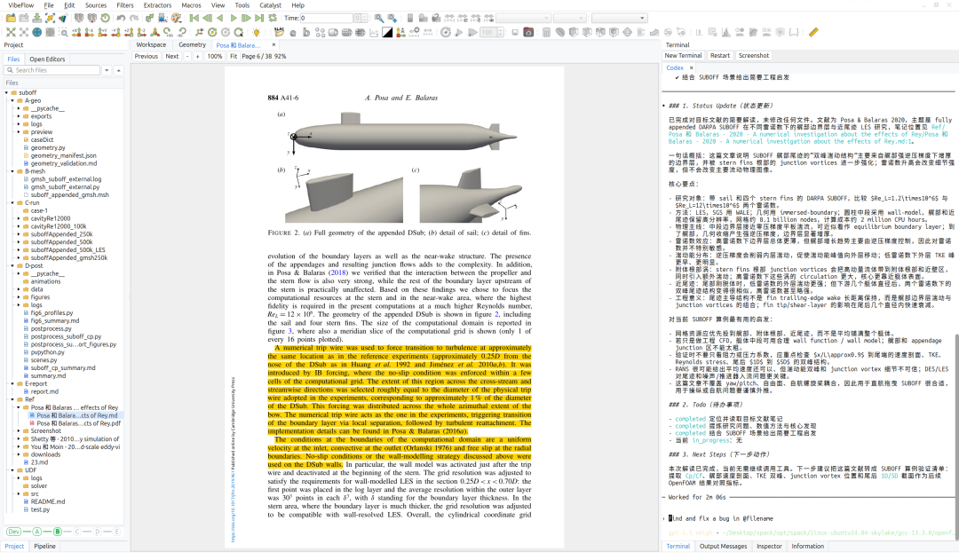Click the New Terminal button
959x560 pixels.
(683, 56)
